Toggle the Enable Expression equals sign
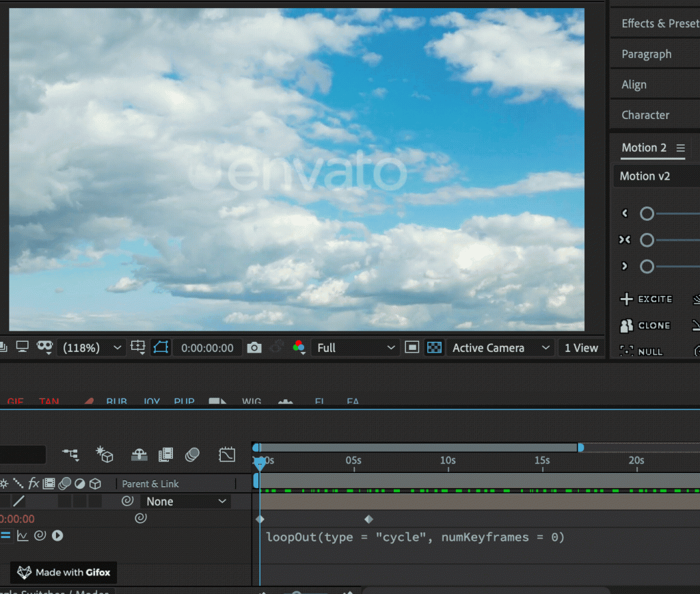Screen dimensions: 700x594 click(5, 536)
